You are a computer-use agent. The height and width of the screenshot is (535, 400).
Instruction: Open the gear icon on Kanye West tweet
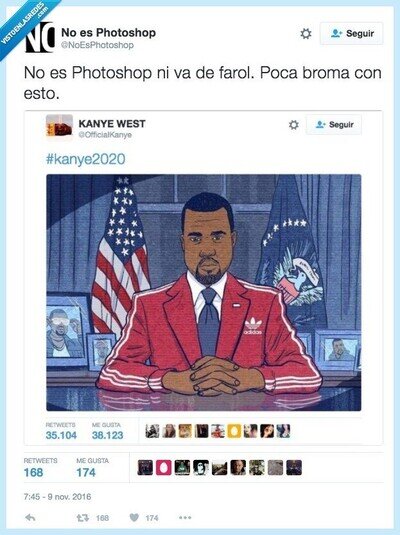(x=294, y=125)
